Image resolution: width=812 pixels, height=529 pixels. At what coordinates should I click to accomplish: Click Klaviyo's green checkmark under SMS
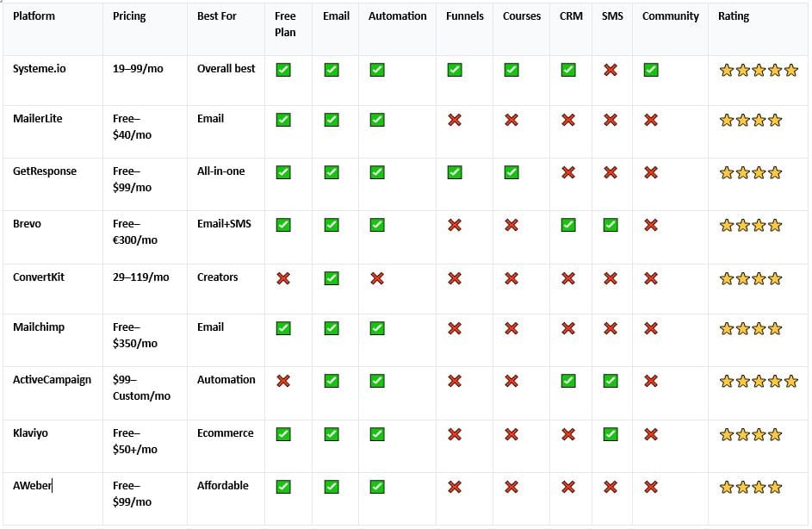611,434
